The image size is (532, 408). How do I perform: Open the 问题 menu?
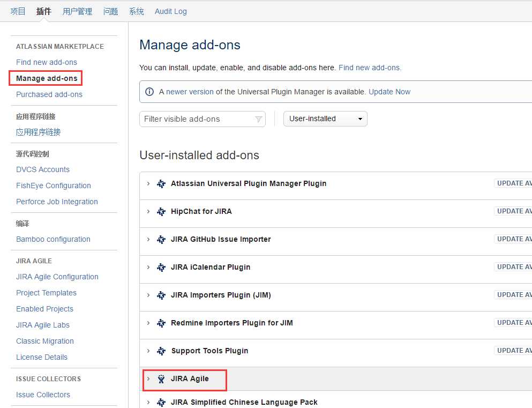click(110, 11)
